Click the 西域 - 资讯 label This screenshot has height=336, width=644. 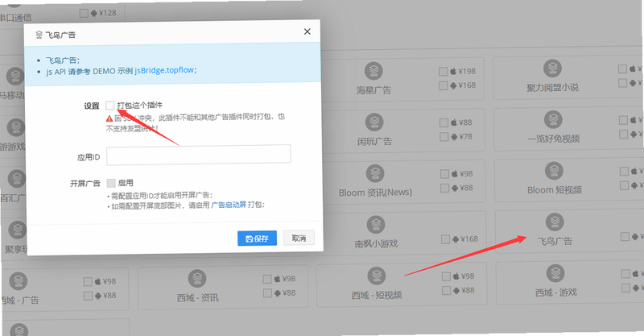tap(197, 298)
